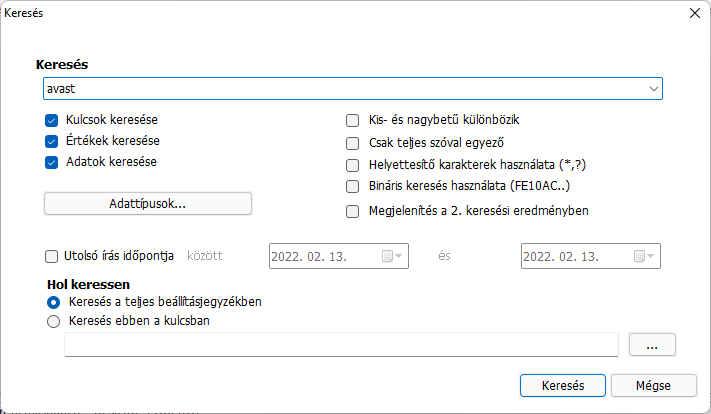Enable Kis- és nagybetű különbözik option

pos(352,120)
